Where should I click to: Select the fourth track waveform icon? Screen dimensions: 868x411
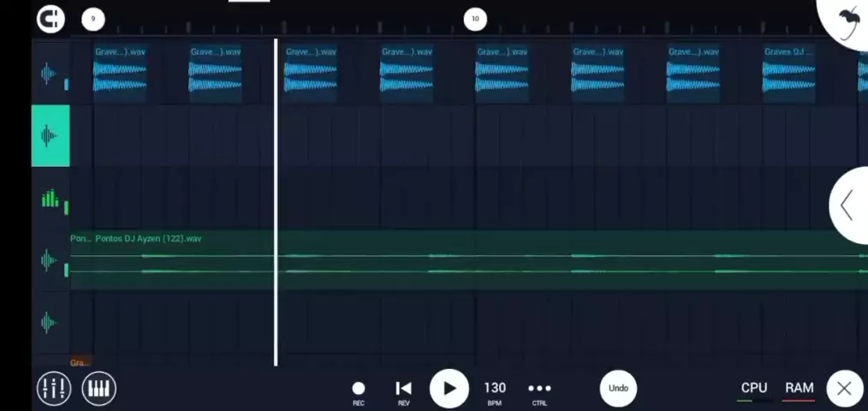coord(50,260)
